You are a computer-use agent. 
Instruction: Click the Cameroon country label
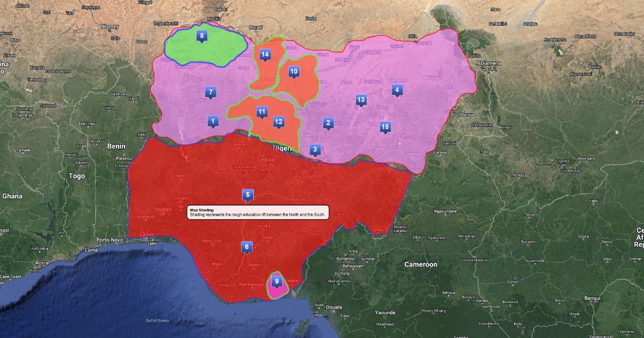(421, 264)
